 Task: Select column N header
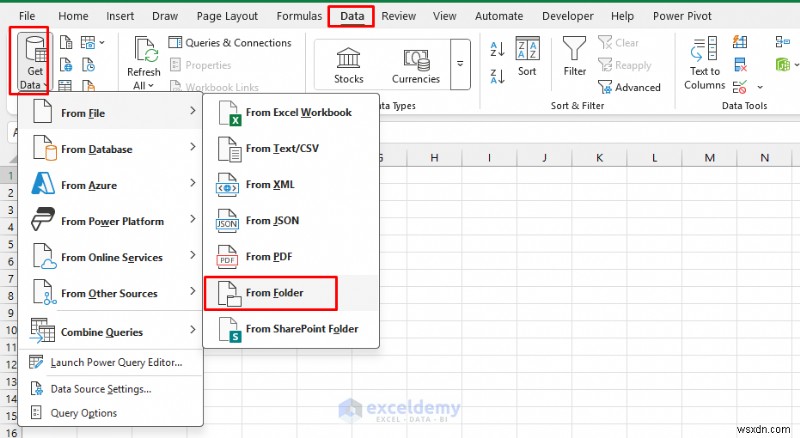(765, 158)
